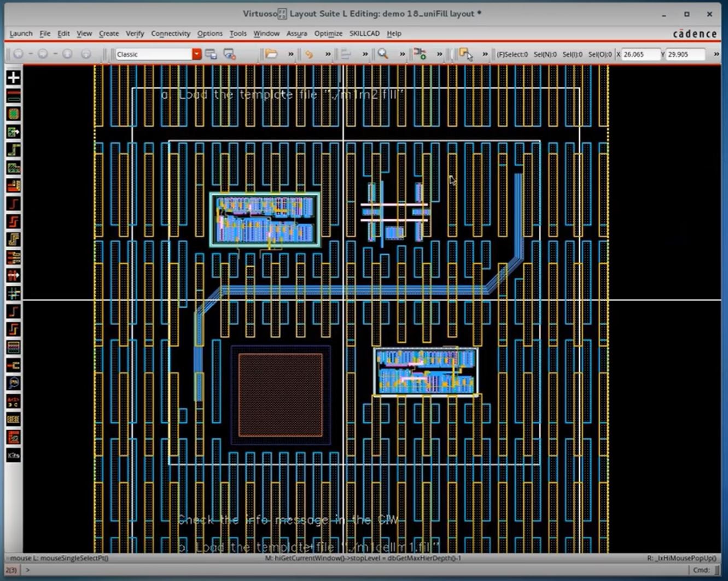
Task: Click the mouseSingleSelectPt() status text
Action: click(x=60, y=558)
